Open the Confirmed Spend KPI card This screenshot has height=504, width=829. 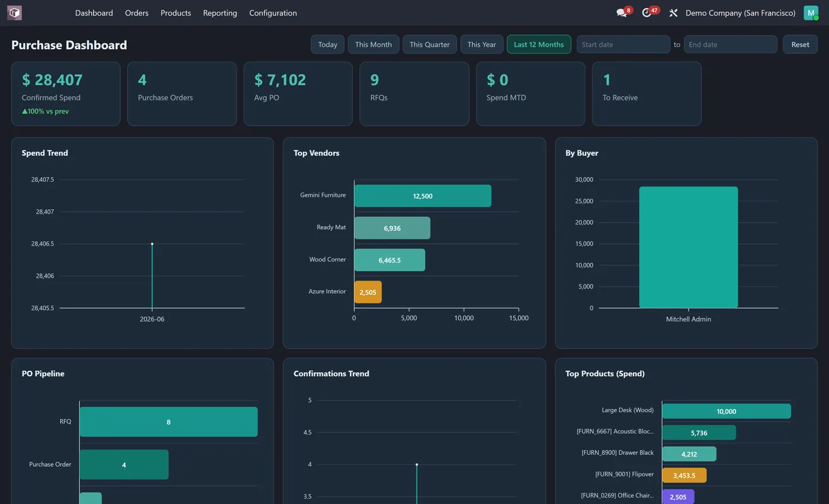[x=66, y=94]
